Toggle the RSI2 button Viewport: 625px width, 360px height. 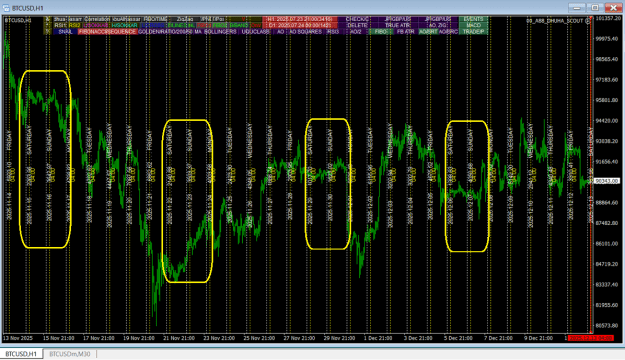click(74, 25)
